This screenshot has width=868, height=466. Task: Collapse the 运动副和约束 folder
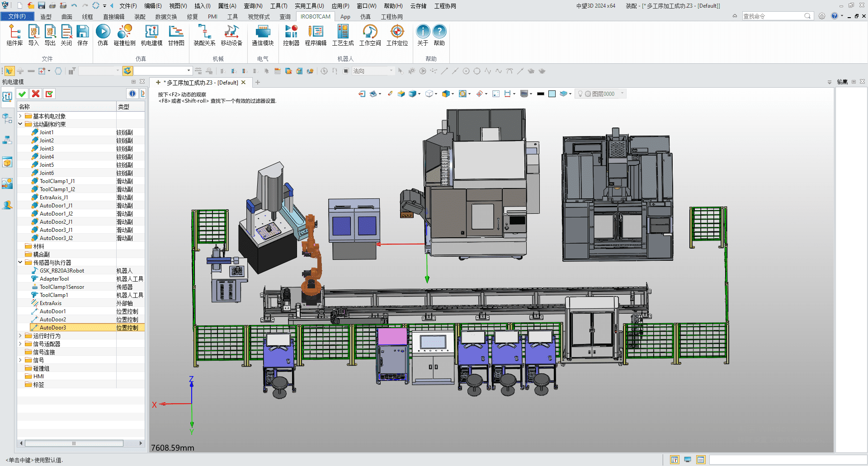(20, 124)
